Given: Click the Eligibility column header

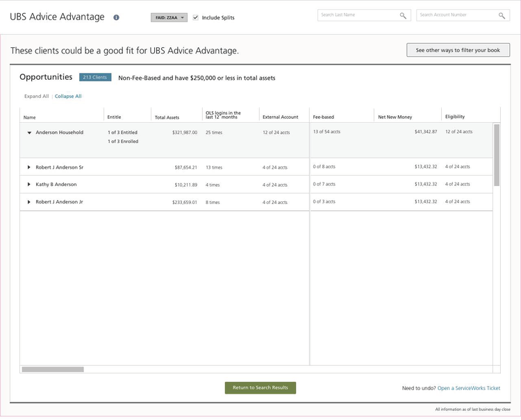Looking at the screenshot, I should click(455, 117).
